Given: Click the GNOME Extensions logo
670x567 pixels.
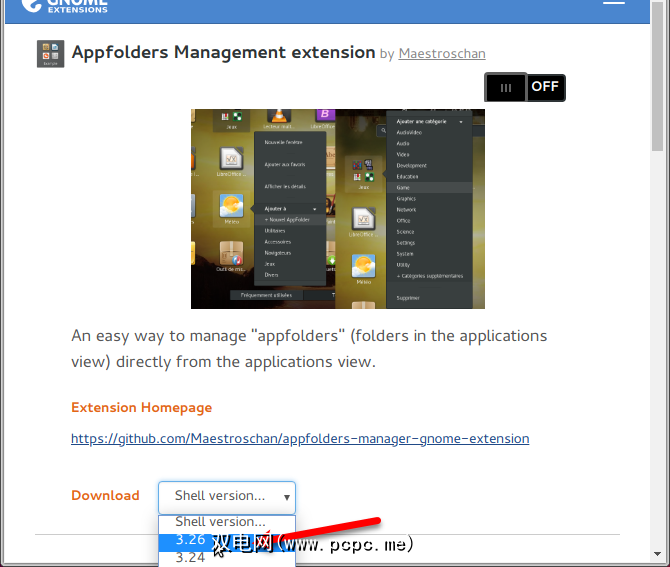Looking at the screenshot, I should tap(65, 6).
